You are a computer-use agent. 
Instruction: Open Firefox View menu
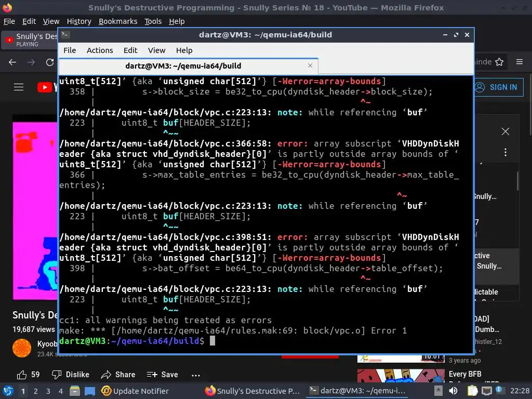[51, 21]
